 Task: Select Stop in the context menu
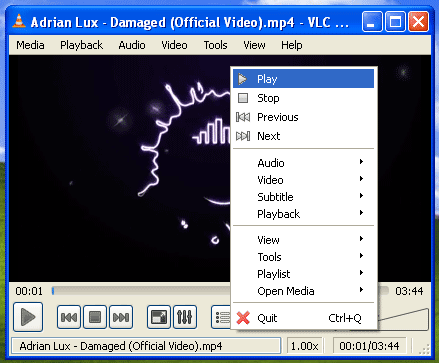(303, 98)
